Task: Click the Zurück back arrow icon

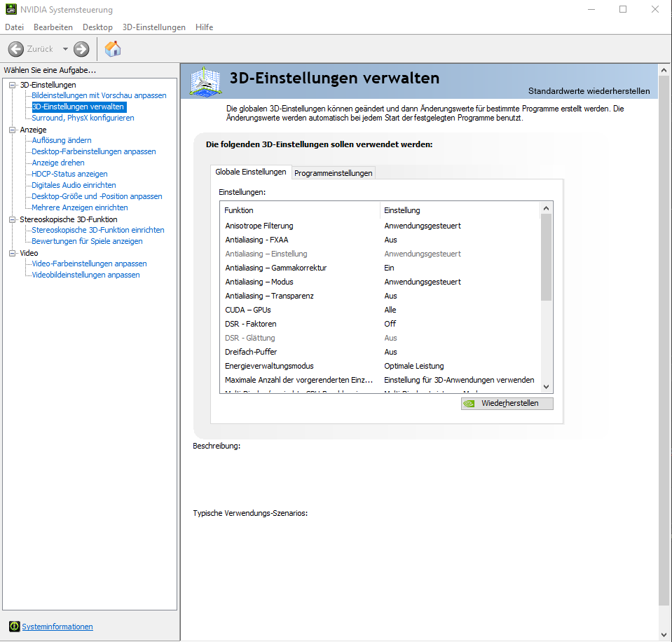Action: coord(16,49)
